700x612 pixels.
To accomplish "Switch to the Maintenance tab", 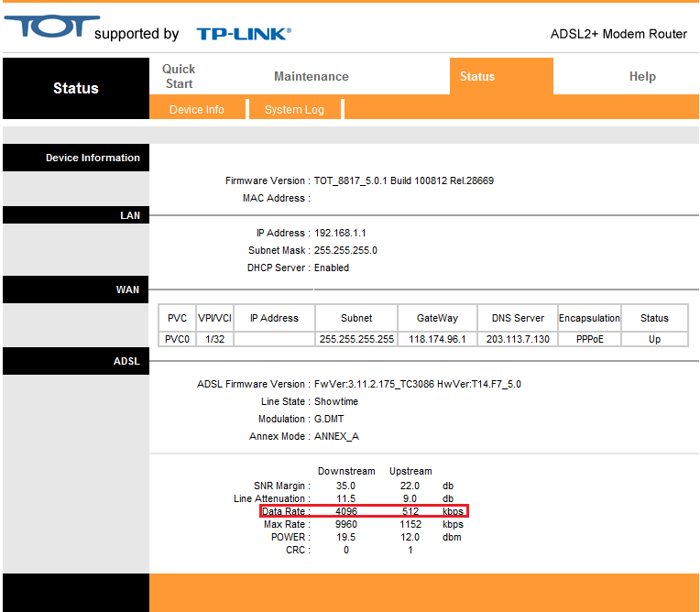I will coord(312,76).
